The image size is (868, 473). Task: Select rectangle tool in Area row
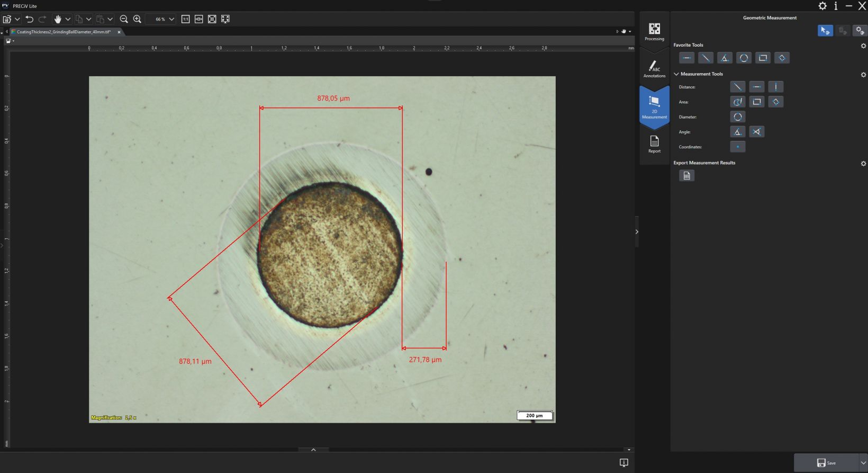click(757, 102)
